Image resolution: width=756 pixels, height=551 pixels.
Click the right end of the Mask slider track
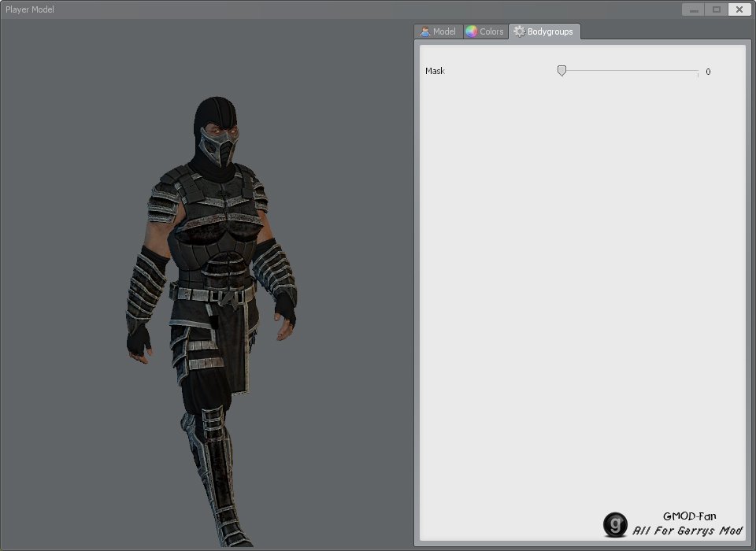pos(697,71)
